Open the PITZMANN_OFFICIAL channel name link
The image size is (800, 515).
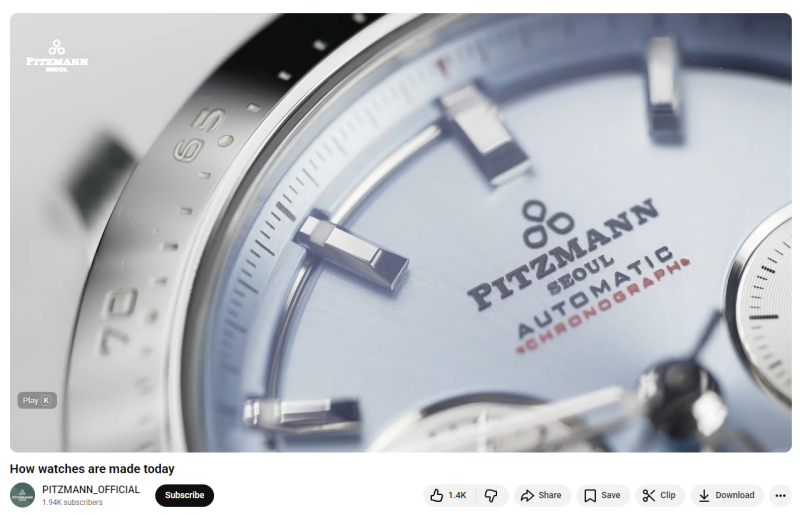[x=91, y=489]
